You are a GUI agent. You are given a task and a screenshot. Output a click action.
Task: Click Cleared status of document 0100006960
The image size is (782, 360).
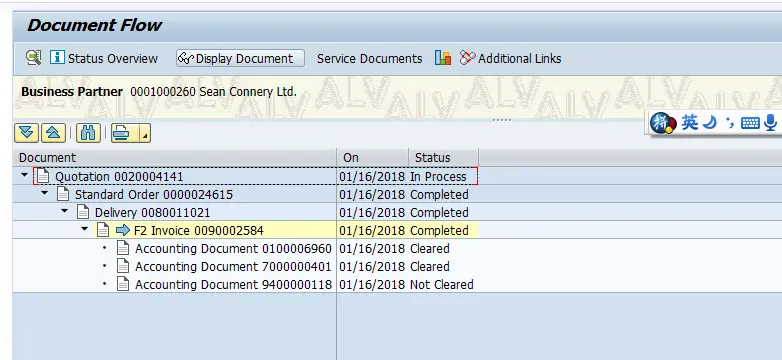point(430,248)
